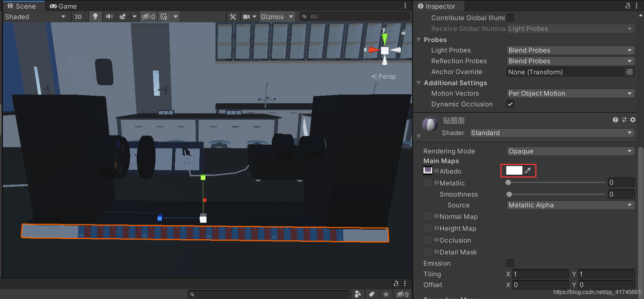644x299 pixels.
Task: Toggle hidden packages count in Project panel
Action: click(x=403, y=294)
